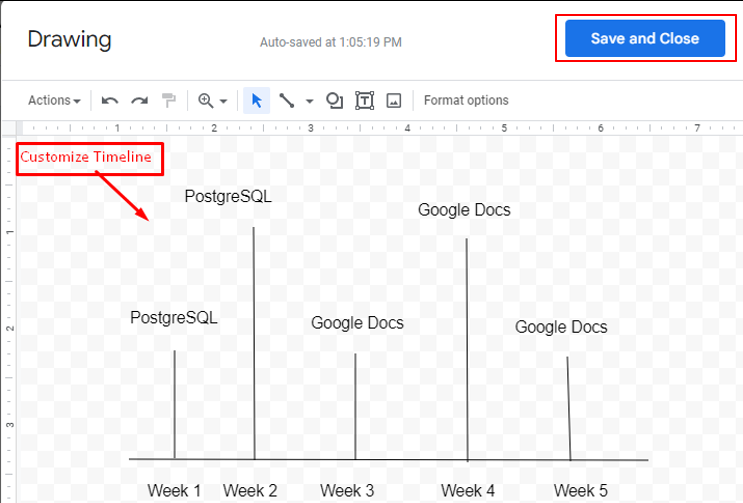The width and height of the screenshot is (743, 503).
Task: Open the Zoom magnifier tool
Action: click(x=206, y=100)
